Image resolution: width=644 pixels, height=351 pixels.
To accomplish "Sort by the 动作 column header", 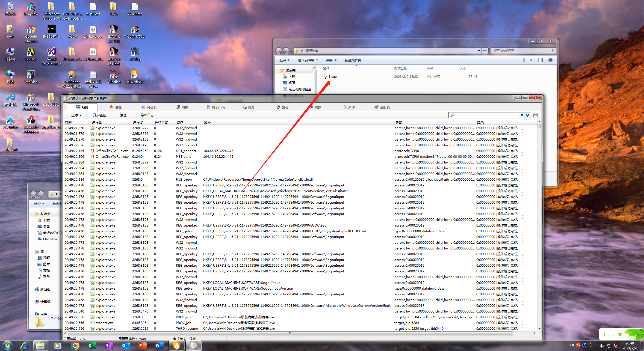I will 188,122.
